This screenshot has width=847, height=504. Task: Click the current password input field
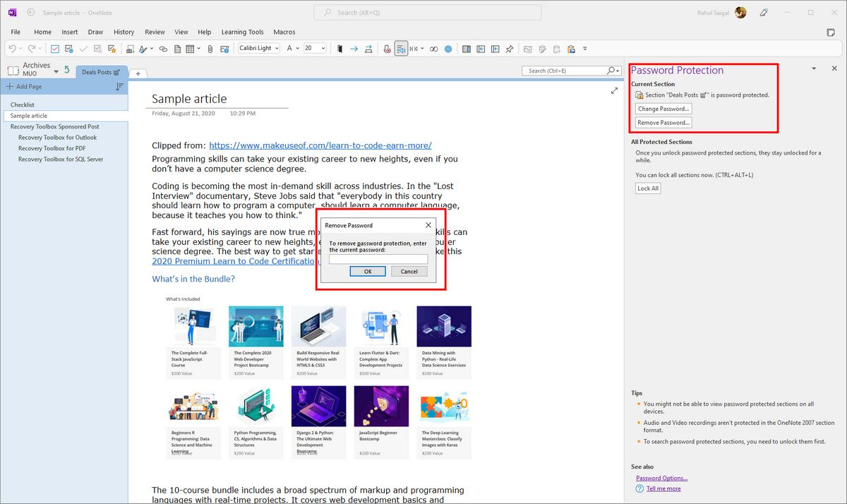(378, 259)
